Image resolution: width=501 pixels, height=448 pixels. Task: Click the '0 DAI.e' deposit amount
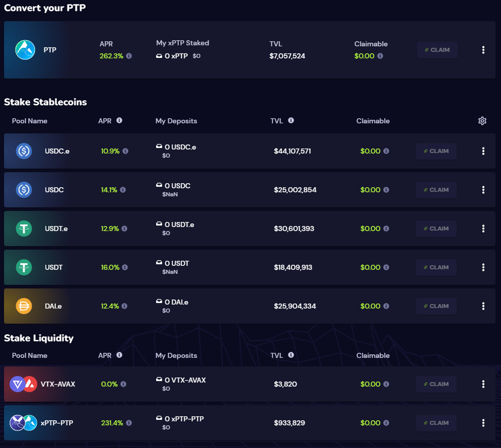click(176, 302)
